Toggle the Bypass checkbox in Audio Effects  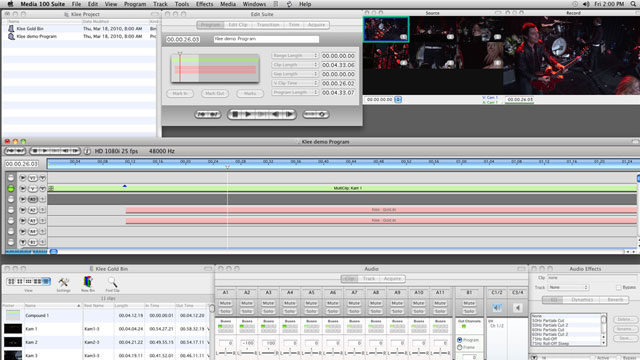point(619,287)
